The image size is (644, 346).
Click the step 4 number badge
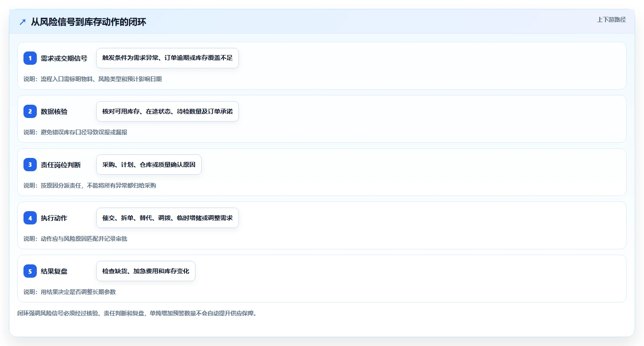click(30, 218)
